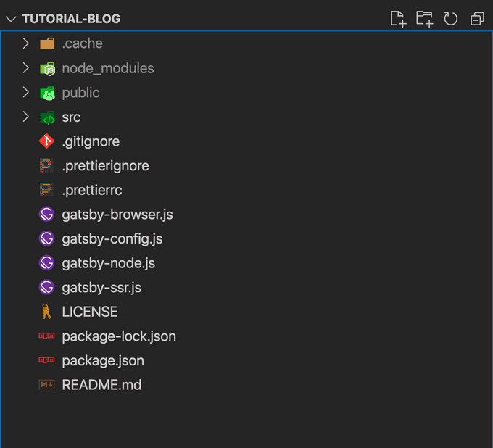Click the prettier icon next to .prettierrc

(x=46, y=190)
